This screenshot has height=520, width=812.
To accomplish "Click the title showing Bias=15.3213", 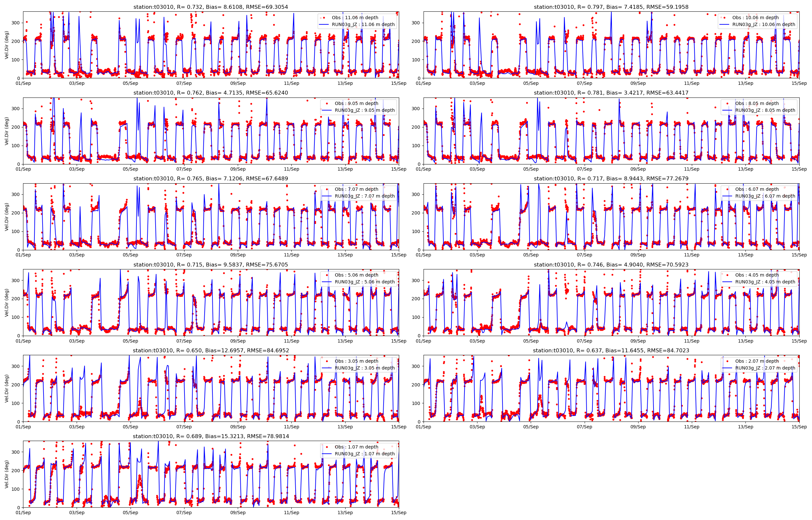I will (x=210, y=436).
